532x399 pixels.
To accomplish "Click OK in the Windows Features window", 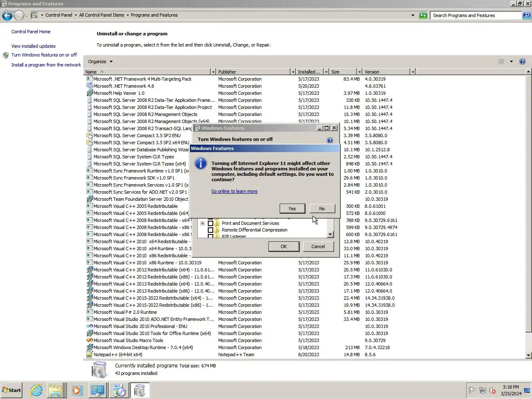I will [x=283, y=246].
